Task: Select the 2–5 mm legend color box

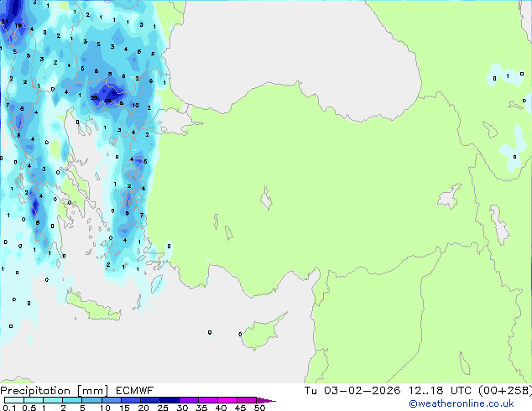Action: tap(72, 400)
